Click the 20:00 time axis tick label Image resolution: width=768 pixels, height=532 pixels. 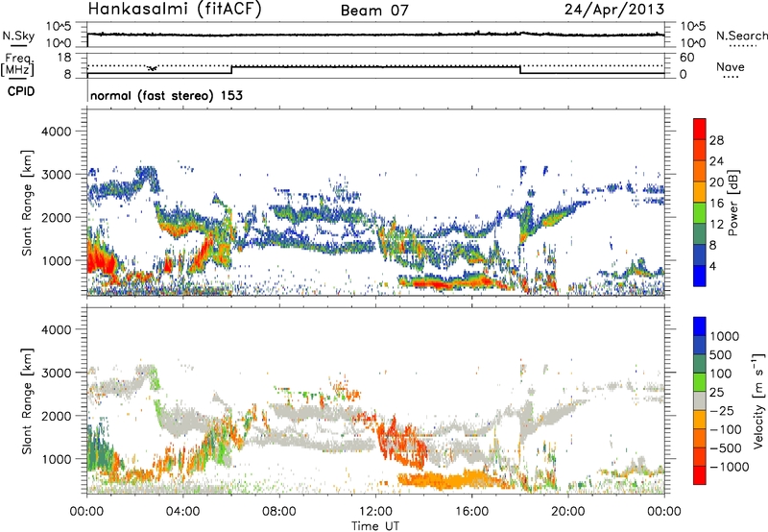point(568,512)
